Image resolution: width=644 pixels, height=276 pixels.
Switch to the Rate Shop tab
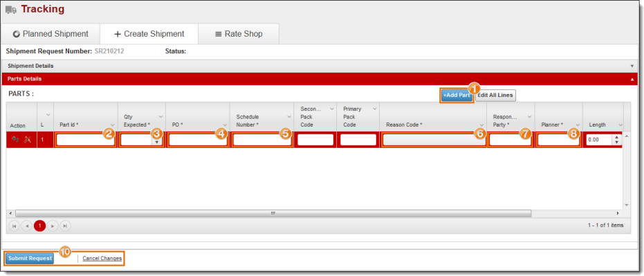tap(239, 34)
